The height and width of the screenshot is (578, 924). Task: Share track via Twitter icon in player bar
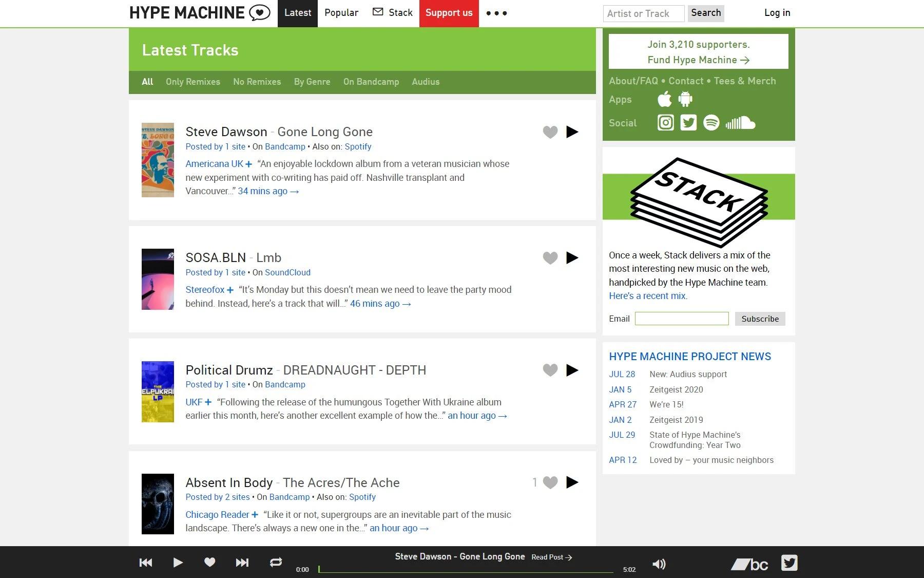click(x=789, y=563)
